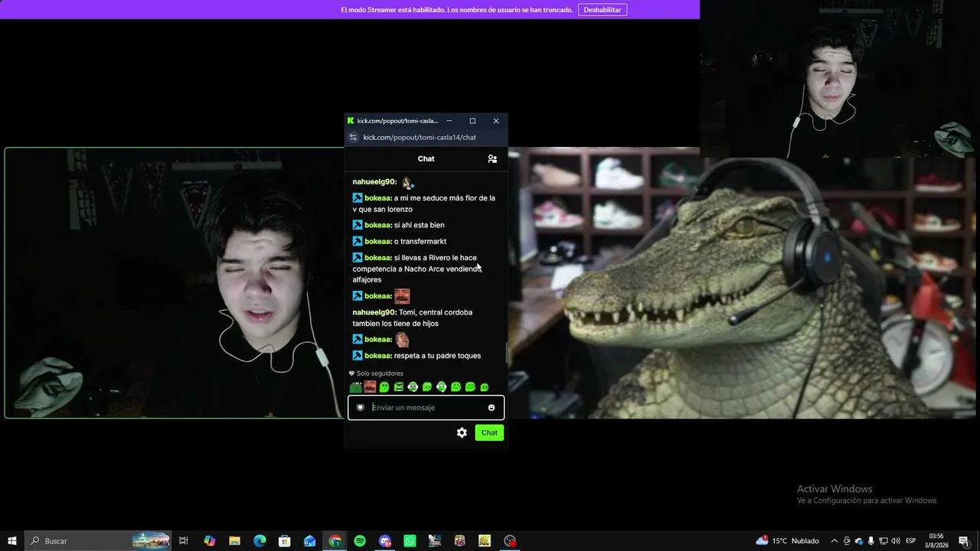Open the Windows notification center
Image resolution: width=980 pixels, height=551 pixels.
click(963, 541)
